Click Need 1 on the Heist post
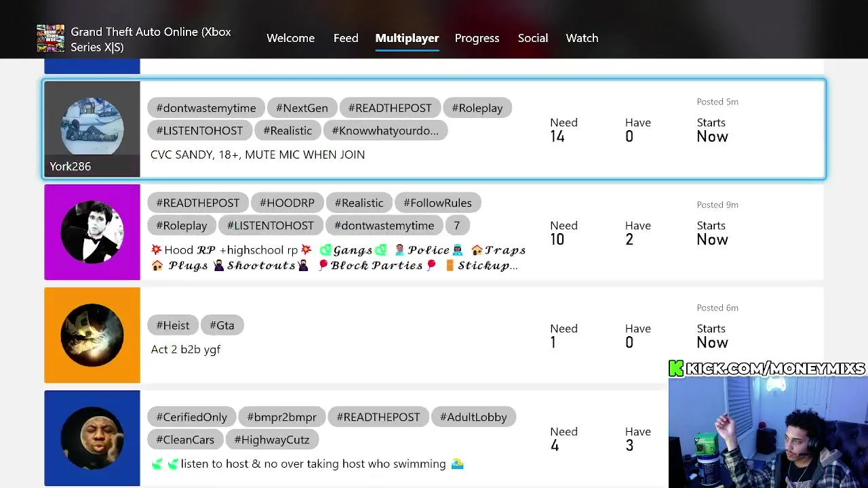Image resolution: width=868 pixels, height=488 pixels. pyautogui.click(x=564, y=335)
